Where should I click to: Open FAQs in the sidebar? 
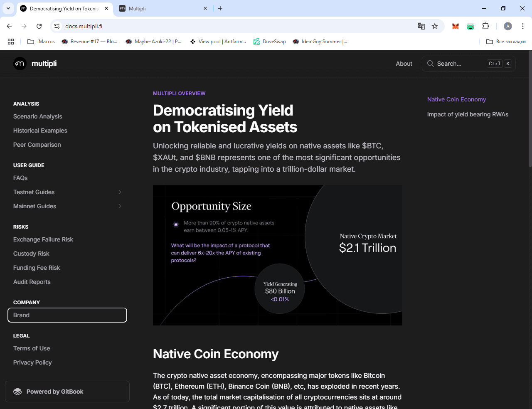pos(20,178)
